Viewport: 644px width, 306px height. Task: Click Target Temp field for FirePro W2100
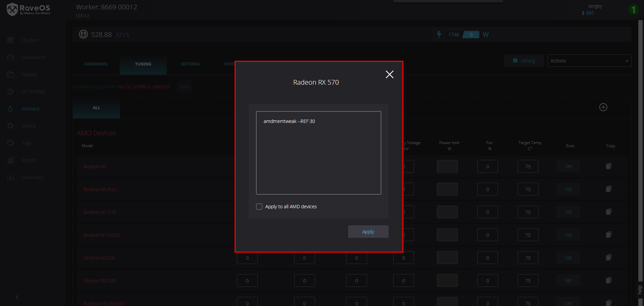(x=528, y=258)
